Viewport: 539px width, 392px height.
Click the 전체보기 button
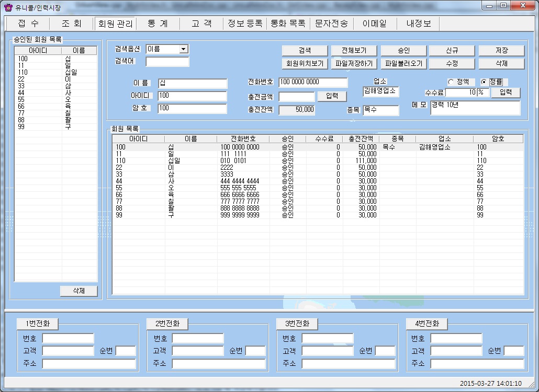click(x=354, y=51)
